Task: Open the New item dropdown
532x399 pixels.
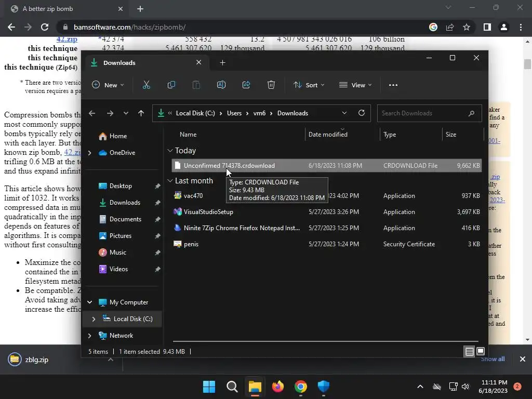Action: click(108, 85)
